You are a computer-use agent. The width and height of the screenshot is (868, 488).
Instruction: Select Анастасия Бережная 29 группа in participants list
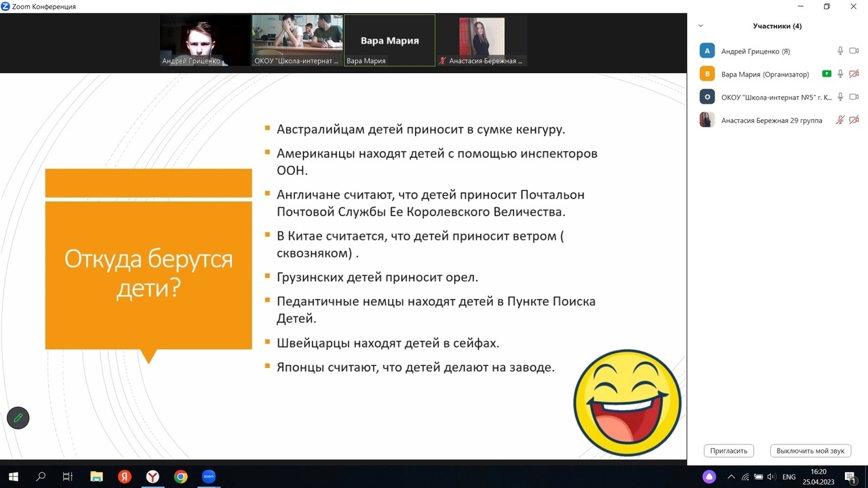coord(771,121)
